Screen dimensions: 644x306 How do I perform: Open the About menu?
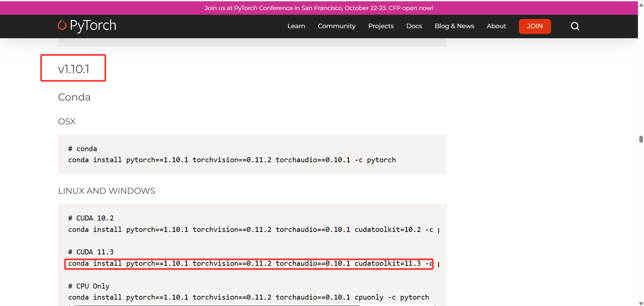pyautogui.click(x=496, y=26)
